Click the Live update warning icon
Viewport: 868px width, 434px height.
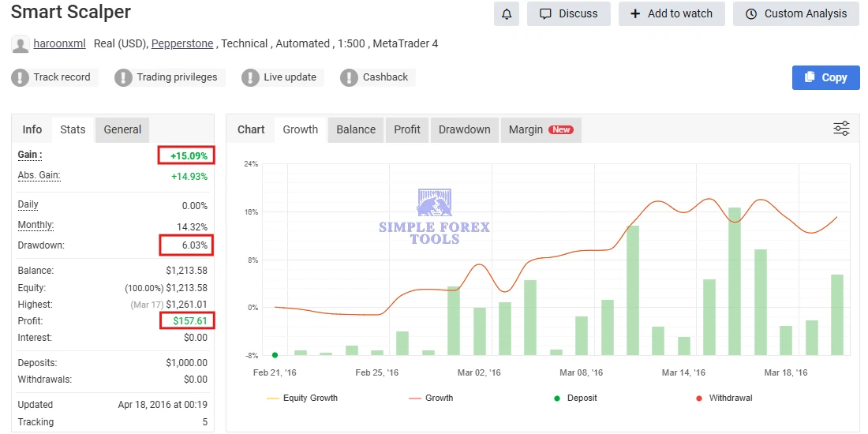[250, 77]
